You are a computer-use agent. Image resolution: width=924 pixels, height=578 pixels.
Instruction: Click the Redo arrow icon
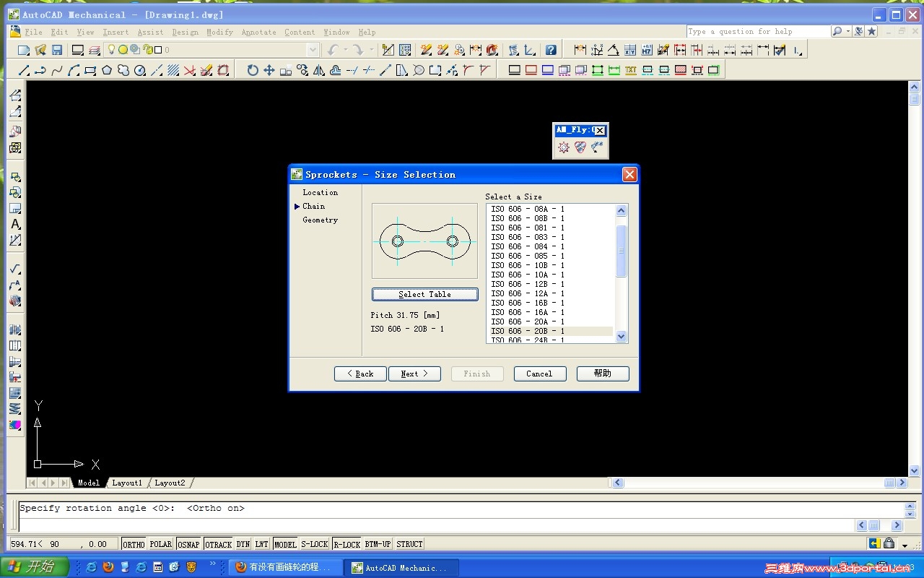pos(358,51)
